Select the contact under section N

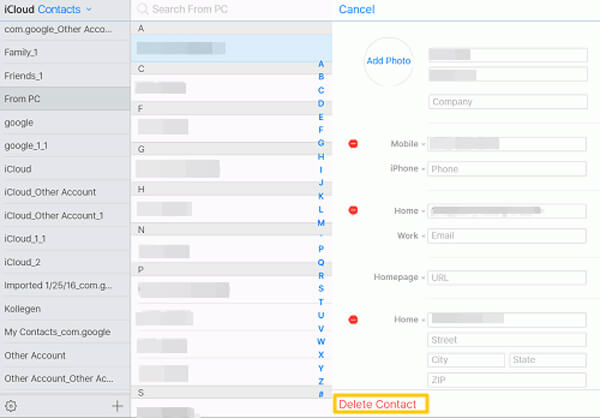coord(231,249)
